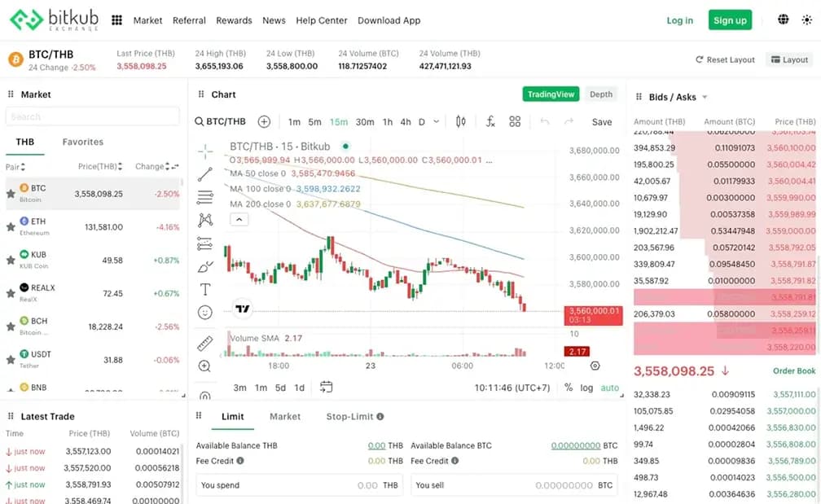Open the apps grid menu icon
This screenshot has width=821, height=504.
coord(116,20)
